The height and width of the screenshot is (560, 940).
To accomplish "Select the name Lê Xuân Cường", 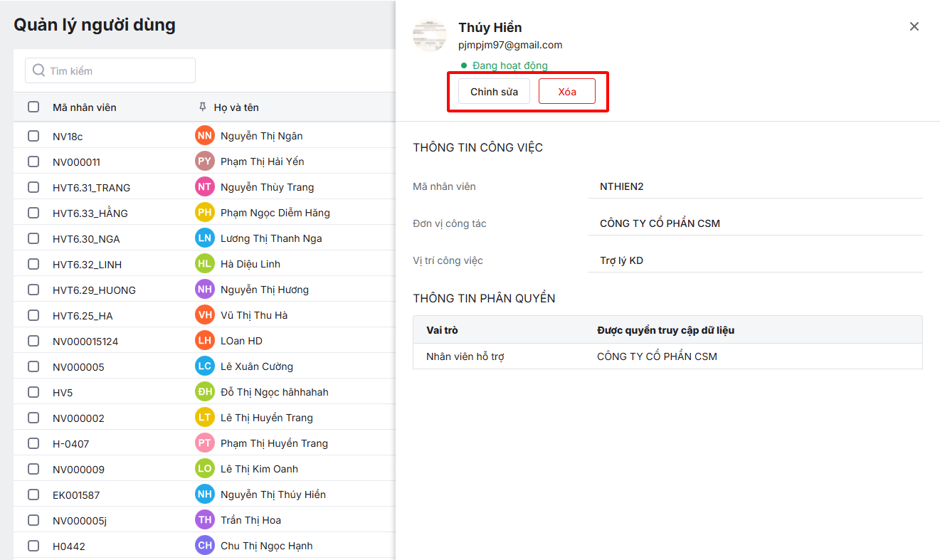I will [257, 366].
